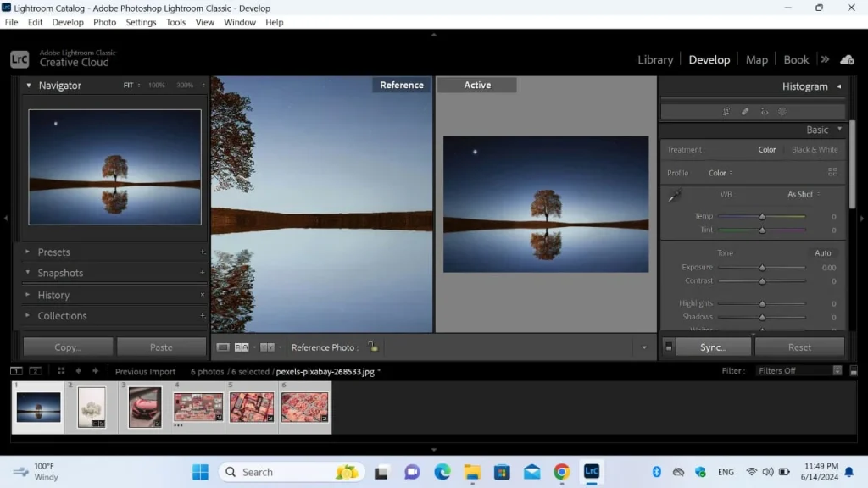
Task: Switch to the Map module
Action: (756, 60)
